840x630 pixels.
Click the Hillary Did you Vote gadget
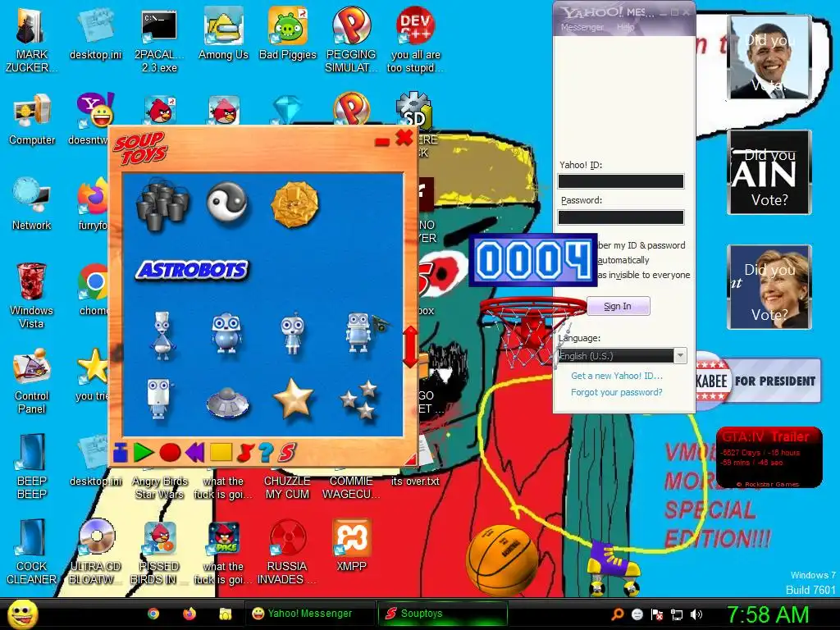(x=769, y=286)
